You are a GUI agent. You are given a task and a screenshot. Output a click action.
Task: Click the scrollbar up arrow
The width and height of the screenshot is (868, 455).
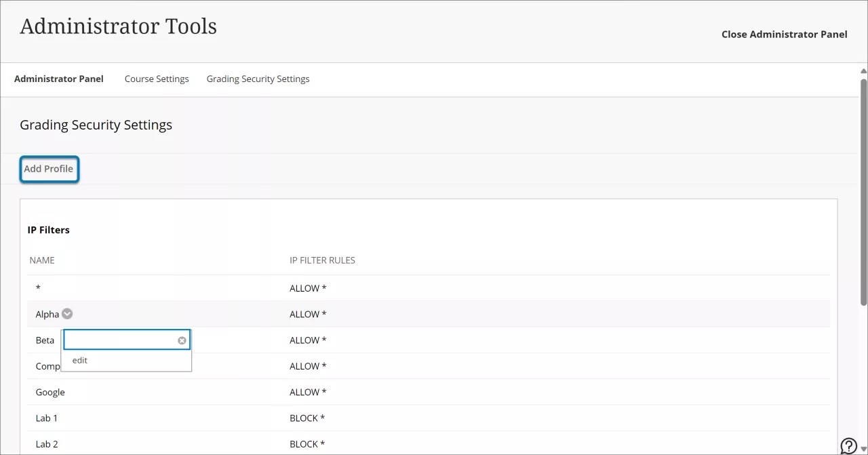point(863,71)
